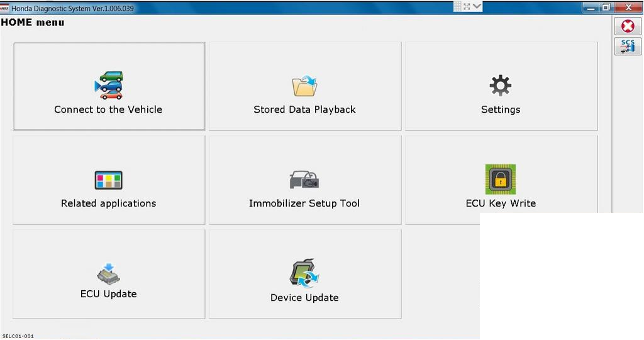The width and height of the screenshot is (644, 340).
Task: Launch Related applications tile
Action: [x=109, y=180]
